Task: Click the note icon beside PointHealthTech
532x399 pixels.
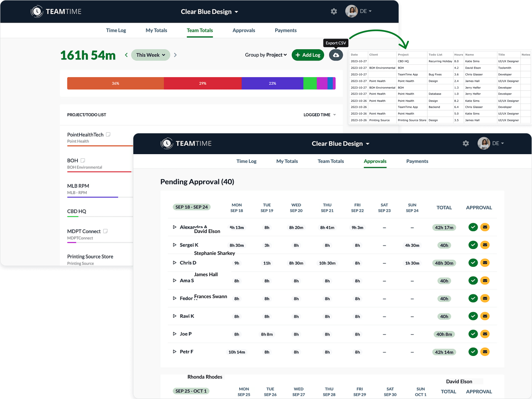Action: 108,134
